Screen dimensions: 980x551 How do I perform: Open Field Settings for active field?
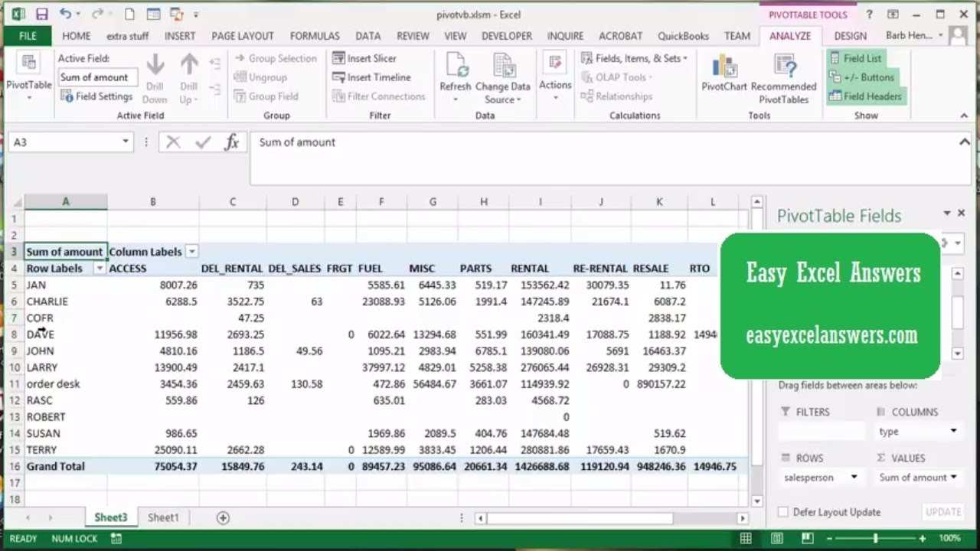tap(96, 96)
